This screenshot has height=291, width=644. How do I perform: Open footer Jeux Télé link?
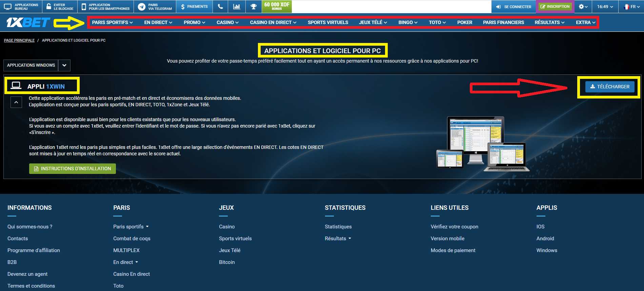click(230, 250)
